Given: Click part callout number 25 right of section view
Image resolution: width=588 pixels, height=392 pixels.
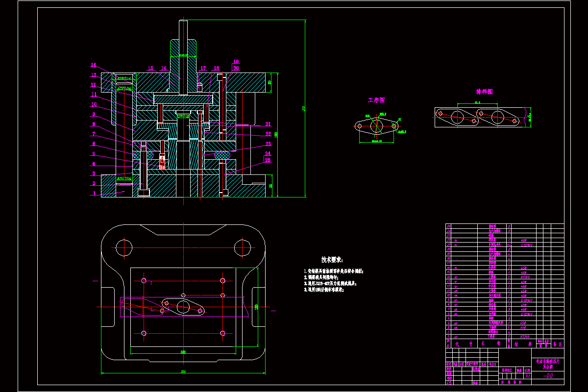Looking at the screenshot, I should pos(268,160).
